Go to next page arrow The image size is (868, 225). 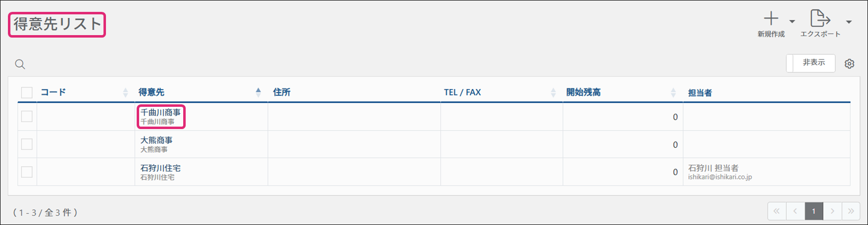(x=832, y=211)
